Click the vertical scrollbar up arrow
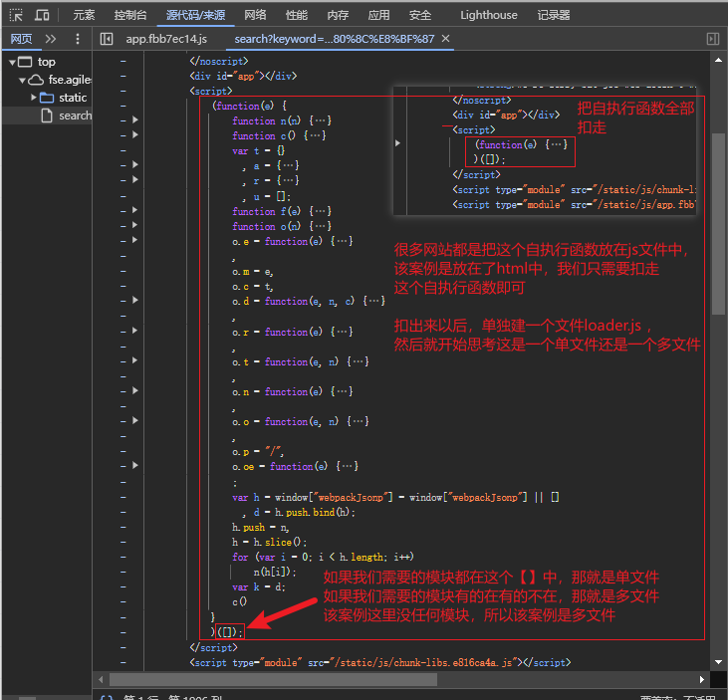Viewport: 728px width, 700px height. [718, 60]
